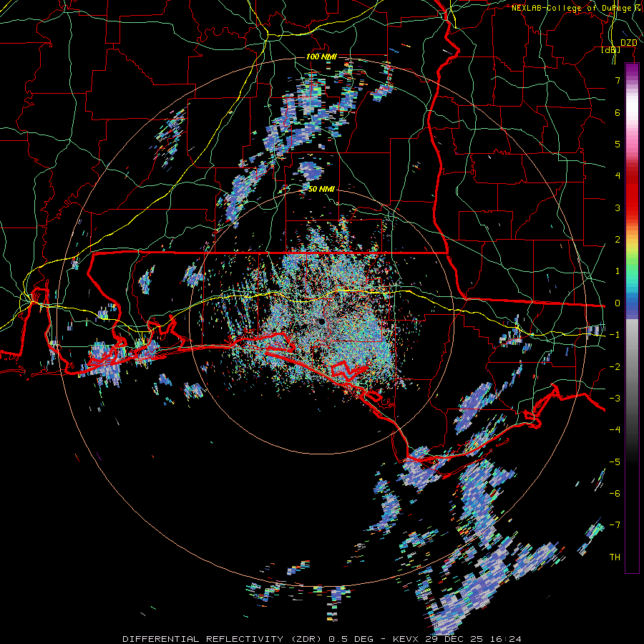Select the -7 value on color scale
This screenshot has width=644, height=644.
(x=615, y=525)
